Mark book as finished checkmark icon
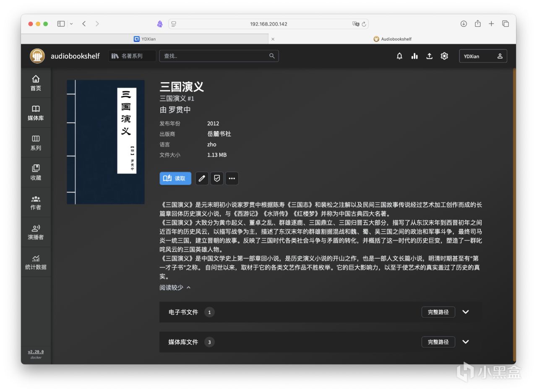Image resolution: width=537 pixels, height=392 pixels. click(217, 178)
